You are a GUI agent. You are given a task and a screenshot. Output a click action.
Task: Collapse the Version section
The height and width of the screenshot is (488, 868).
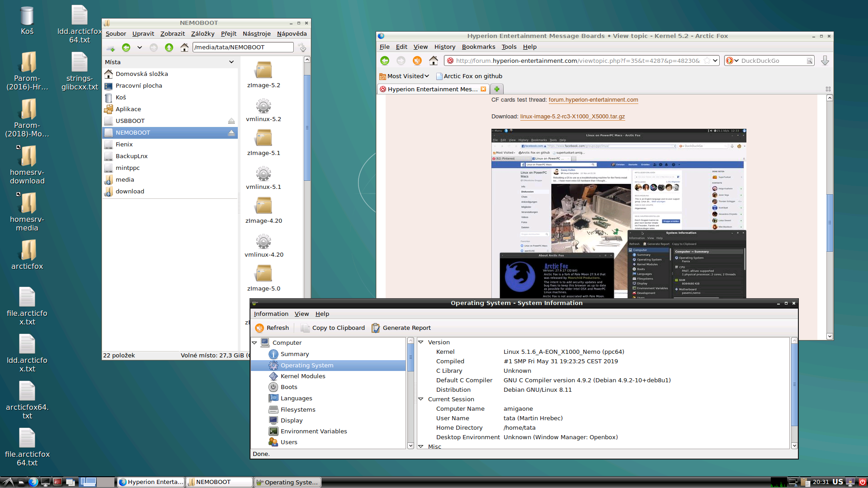point(420,343)
